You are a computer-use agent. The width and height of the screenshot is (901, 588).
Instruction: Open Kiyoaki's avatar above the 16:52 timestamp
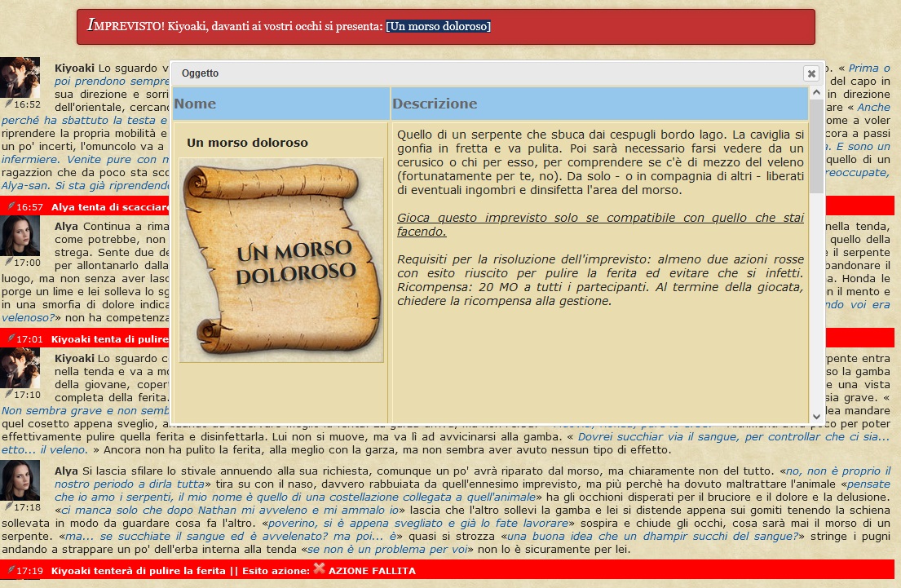[20, 77]
